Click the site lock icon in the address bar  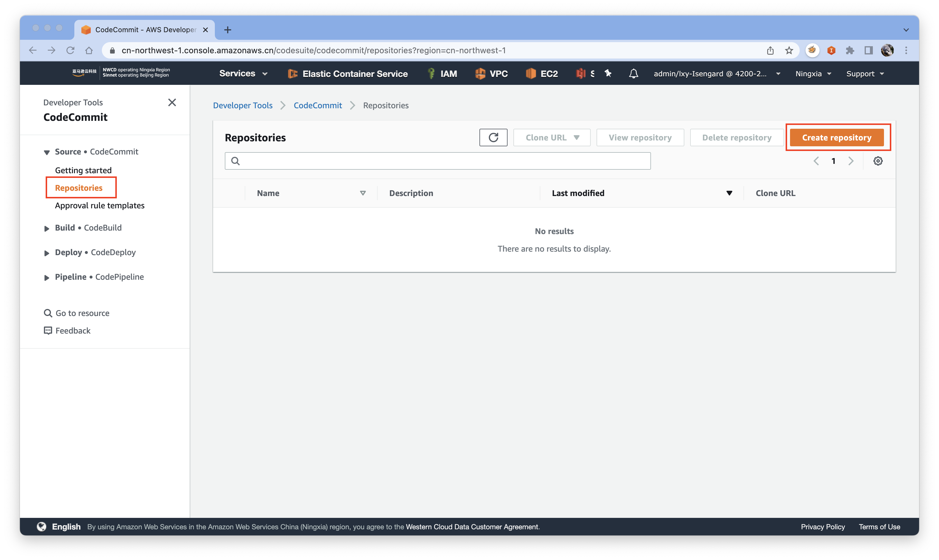[112, 50]
